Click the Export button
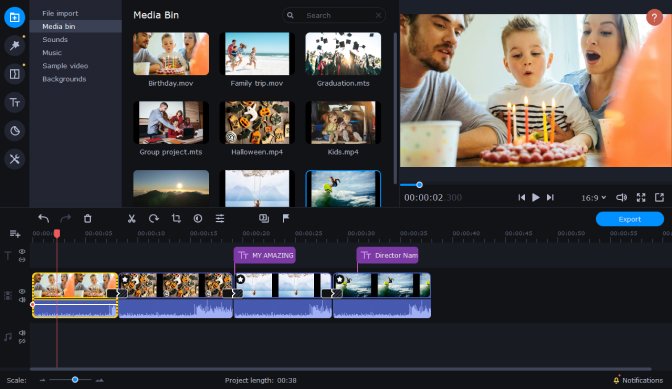This screenshot has height=389, width=672. point(630,219)
